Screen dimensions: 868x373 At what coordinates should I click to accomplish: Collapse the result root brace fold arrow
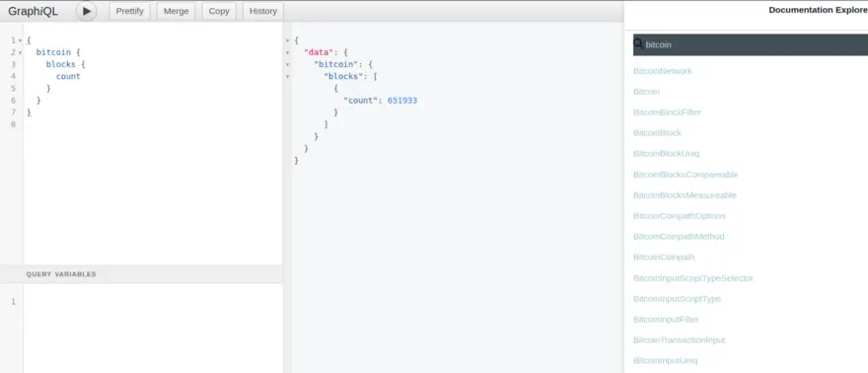[x=287, y=40]
